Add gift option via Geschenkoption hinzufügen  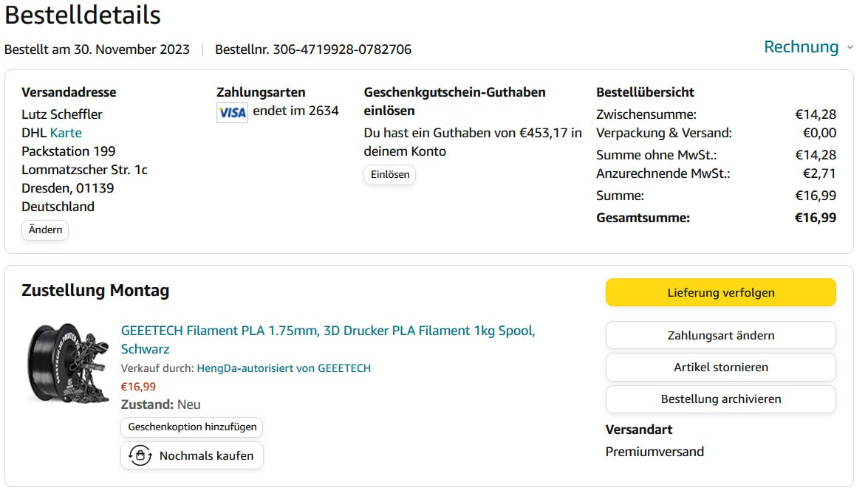pyautogui.click(x=192, y=427)
